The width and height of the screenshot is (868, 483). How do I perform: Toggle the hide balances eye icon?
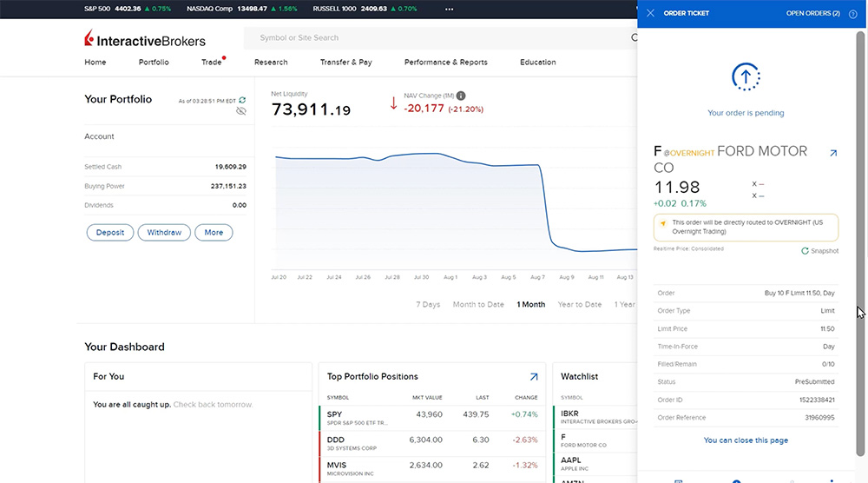click(x=241, y=111)
